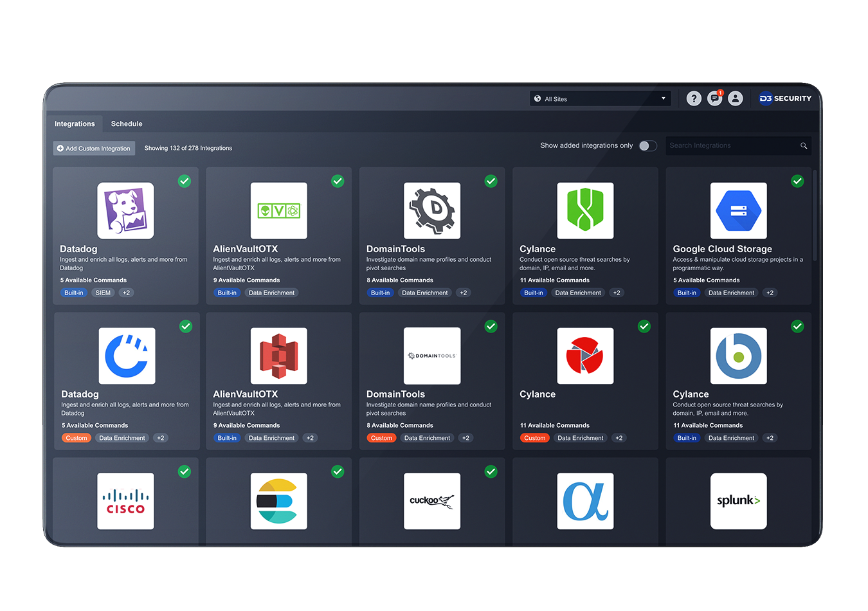Toggle Show added integrations only switch
The image size is (868, 611).
647,146
